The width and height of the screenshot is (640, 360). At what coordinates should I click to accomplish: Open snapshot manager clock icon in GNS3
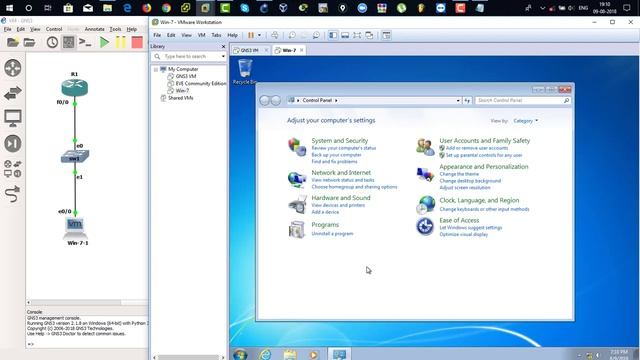(52, 42)
